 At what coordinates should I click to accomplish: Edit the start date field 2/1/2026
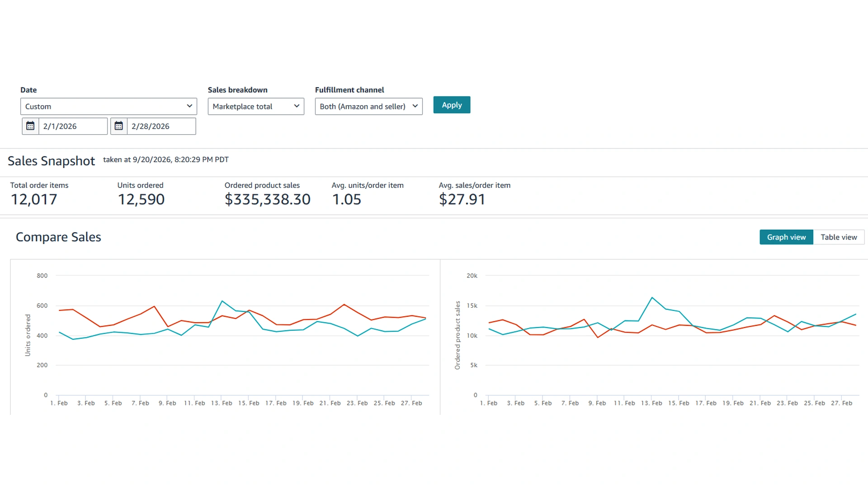click(x=73, y=126)
